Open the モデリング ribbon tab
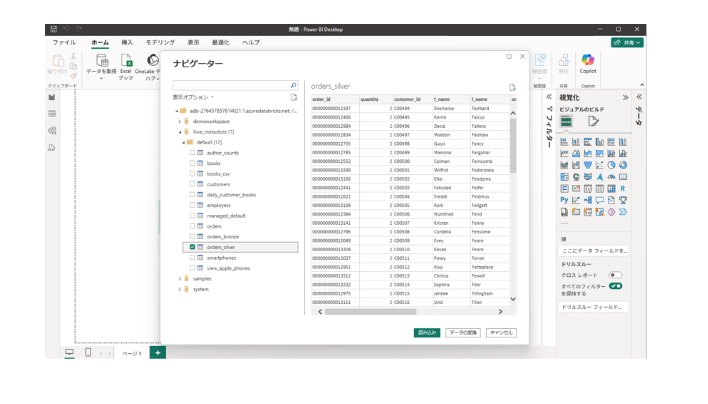This screenshot has height=404, width=708. [x=160, y=42]
